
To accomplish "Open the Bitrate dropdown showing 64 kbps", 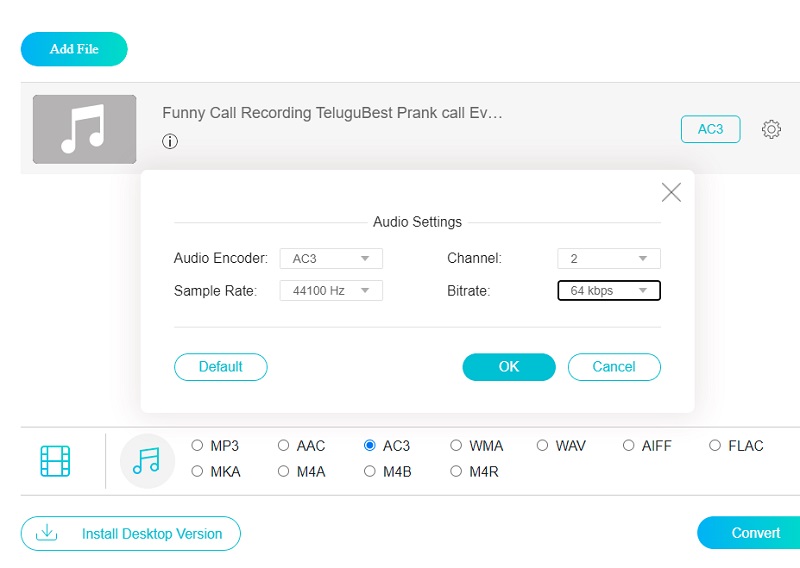I will point(609,291).
